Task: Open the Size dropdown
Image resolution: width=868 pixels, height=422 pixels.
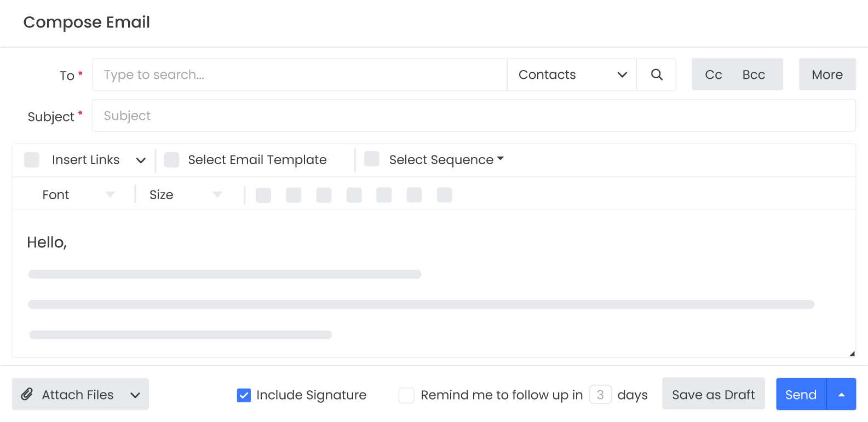Action: pyautogui.click(x=185, y=195)
